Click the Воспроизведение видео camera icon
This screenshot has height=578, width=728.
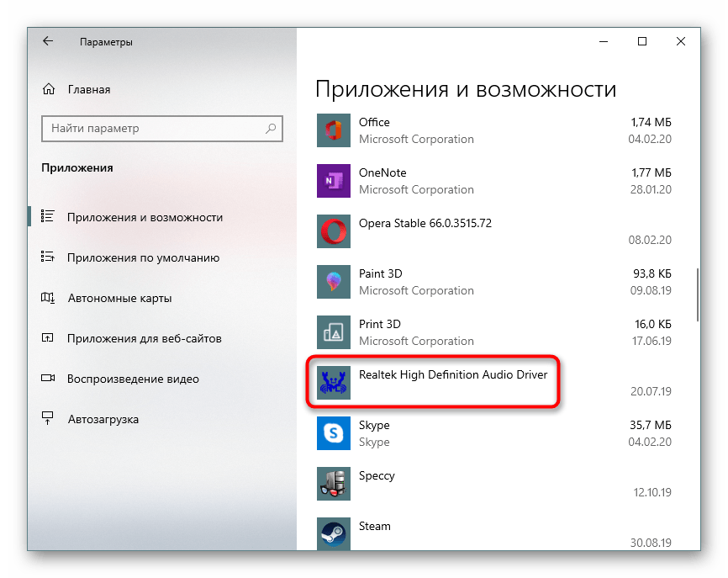48,379
